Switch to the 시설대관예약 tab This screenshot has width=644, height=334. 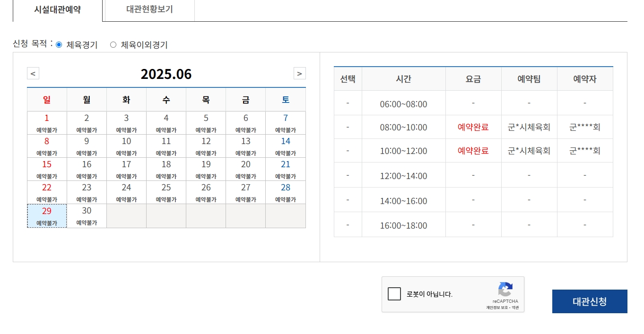[57, 10]
